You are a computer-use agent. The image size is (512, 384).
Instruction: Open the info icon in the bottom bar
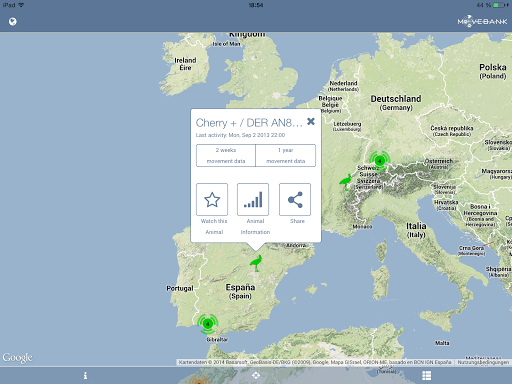coord(85,376)
